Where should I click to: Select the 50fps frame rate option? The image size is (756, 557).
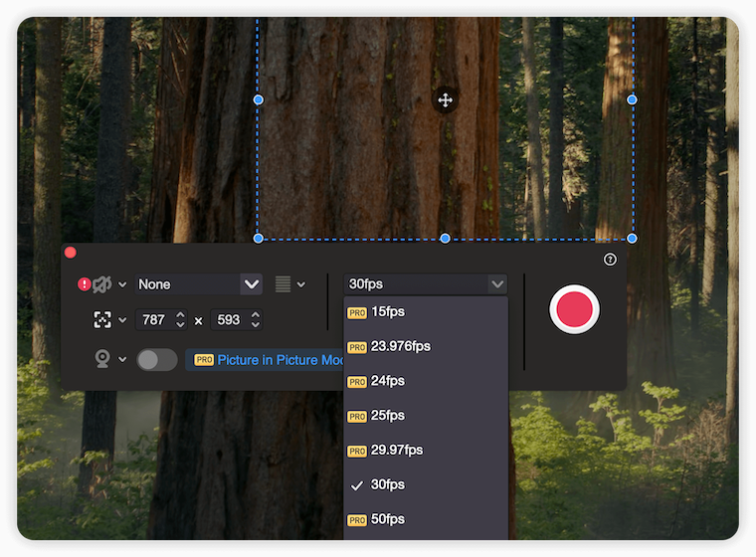(x=387, y=519)
